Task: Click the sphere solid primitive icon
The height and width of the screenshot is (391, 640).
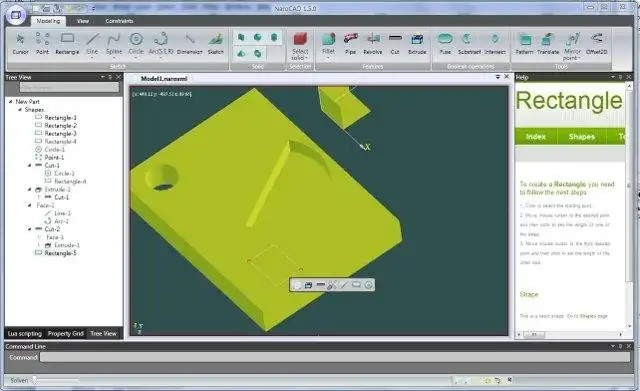Action: tap(258, 38)
